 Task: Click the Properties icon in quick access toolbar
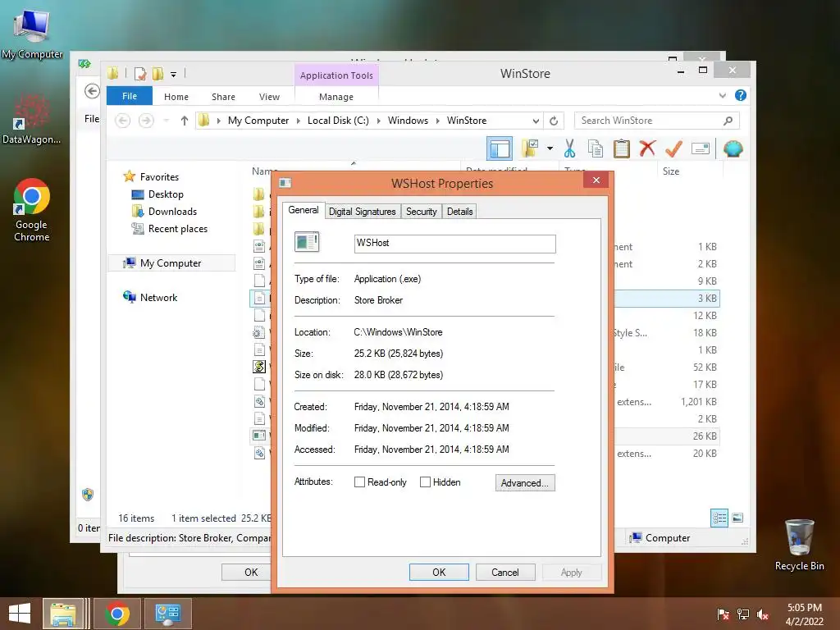[140, 74]
